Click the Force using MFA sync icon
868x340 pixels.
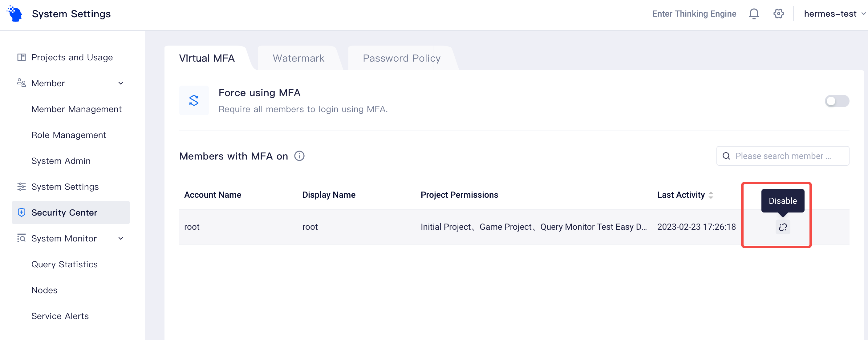point(194,100)
